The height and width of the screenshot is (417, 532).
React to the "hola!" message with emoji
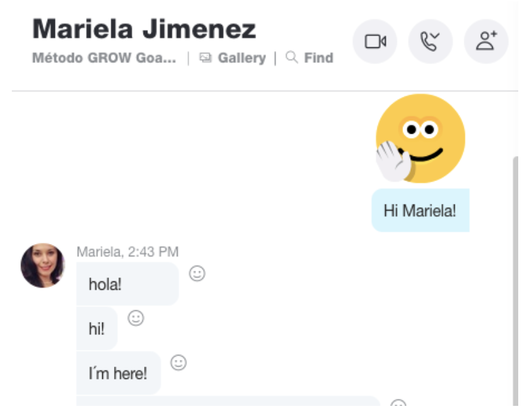tap(197, 273)
